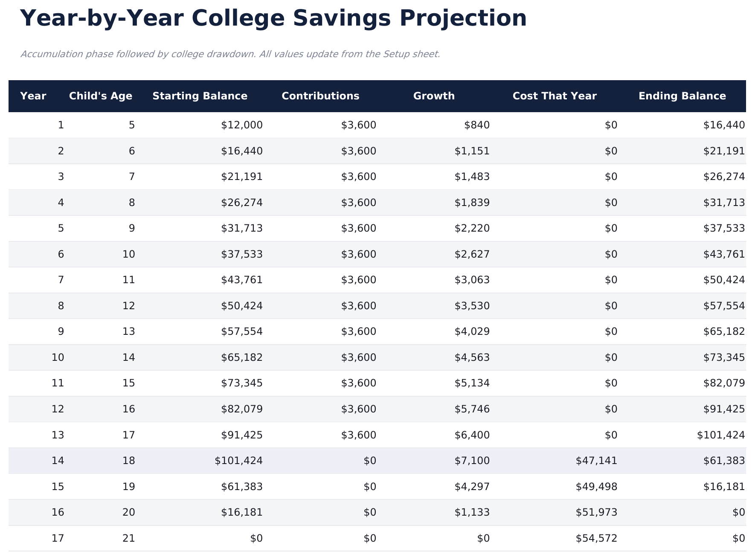755x560 pixels.
Task: Select the $12,000 starting balance cell
Action: 242,125
